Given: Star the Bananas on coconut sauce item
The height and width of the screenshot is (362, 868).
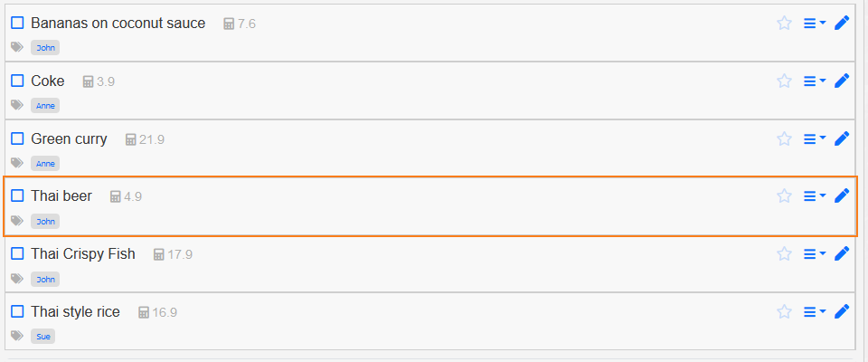Looking at the screenshot, I should (x=784, y=24).
